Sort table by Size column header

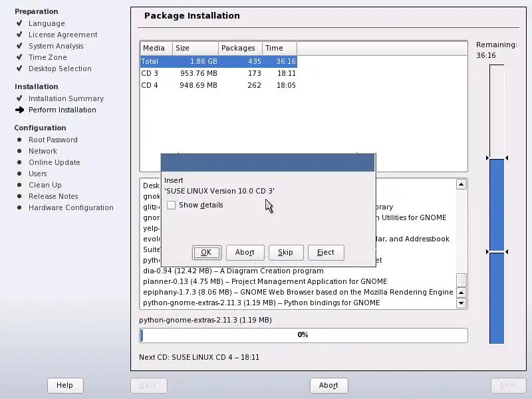[196, 48]
